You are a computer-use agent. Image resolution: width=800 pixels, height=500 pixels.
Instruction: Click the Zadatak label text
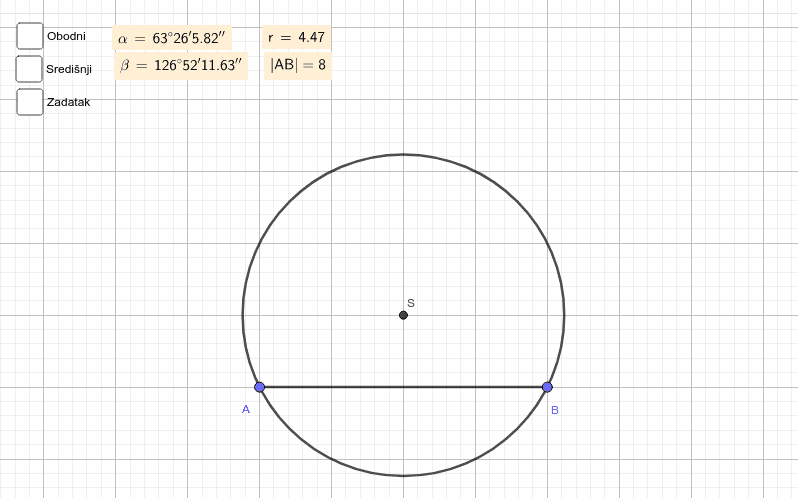(68, 102)
